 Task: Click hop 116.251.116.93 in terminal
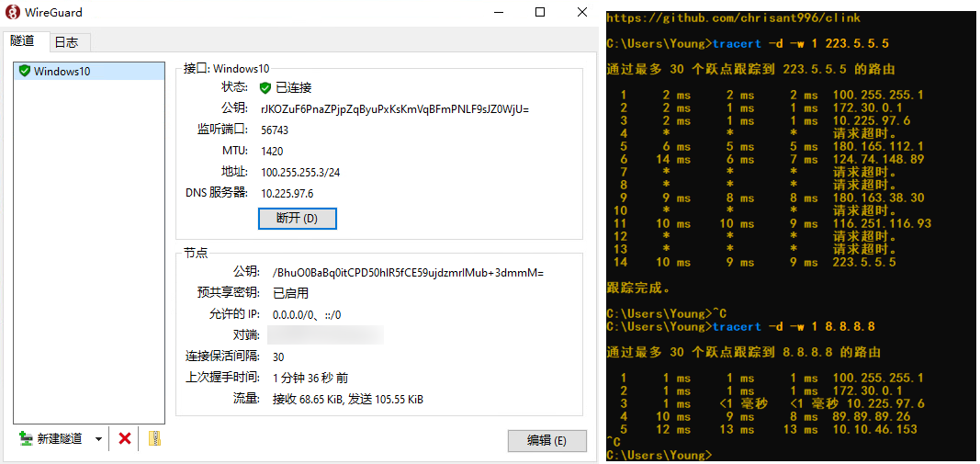pyautogui.click(x=882, y=223)
